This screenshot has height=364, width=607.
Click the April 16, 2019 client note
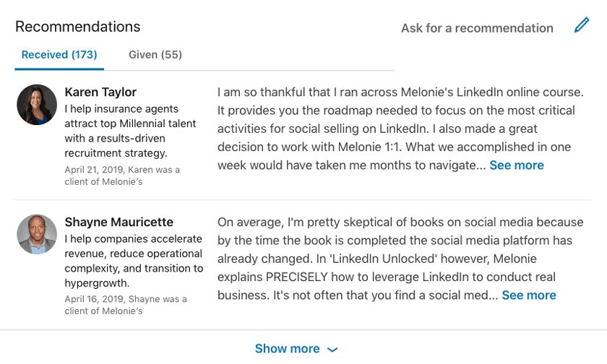click(x=125, y=305)
